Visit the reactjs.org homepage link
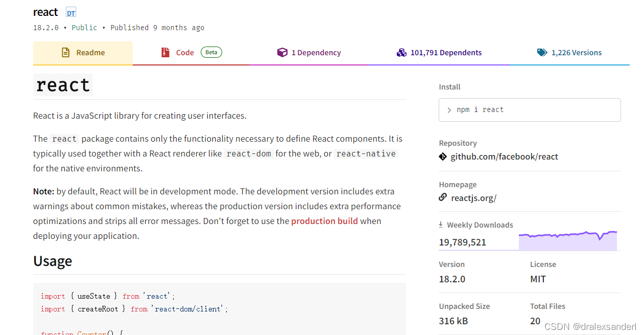644x335 pixels. [473, 198]
